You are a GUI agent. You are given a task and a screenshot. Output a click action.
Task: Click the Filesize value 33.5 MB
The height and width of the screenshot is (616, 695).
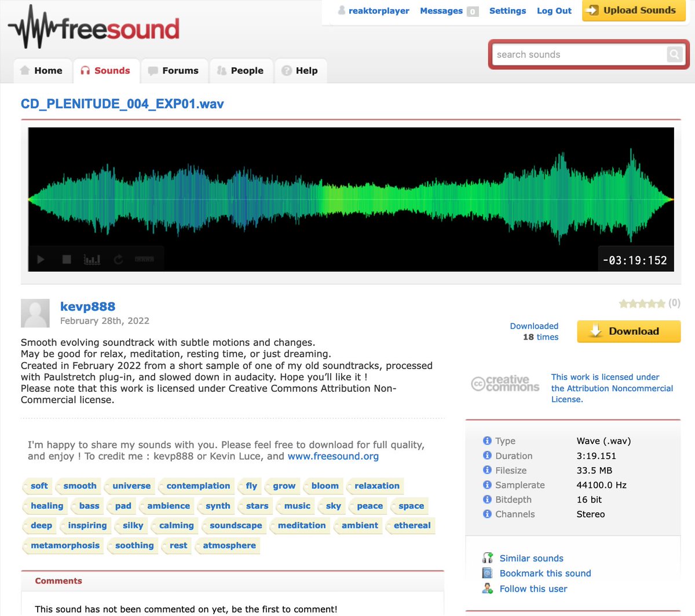tap(594, 471)
